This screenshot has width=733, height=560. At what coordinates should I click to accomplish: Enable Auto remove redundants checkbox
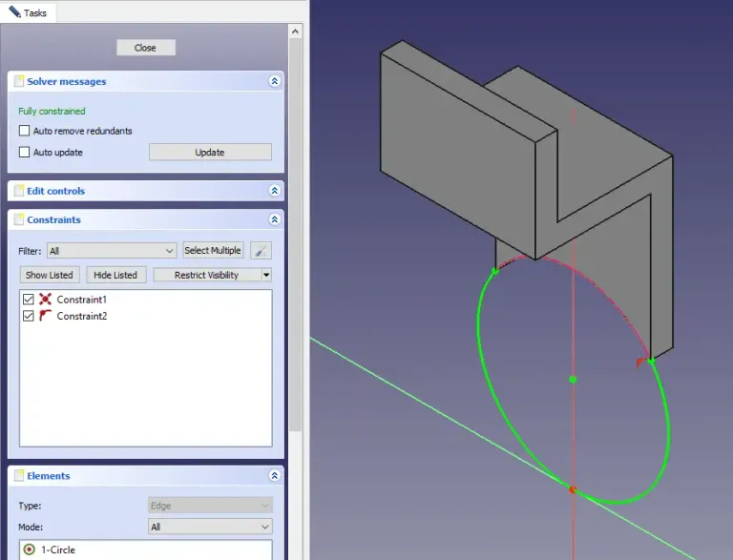(25, 131)
